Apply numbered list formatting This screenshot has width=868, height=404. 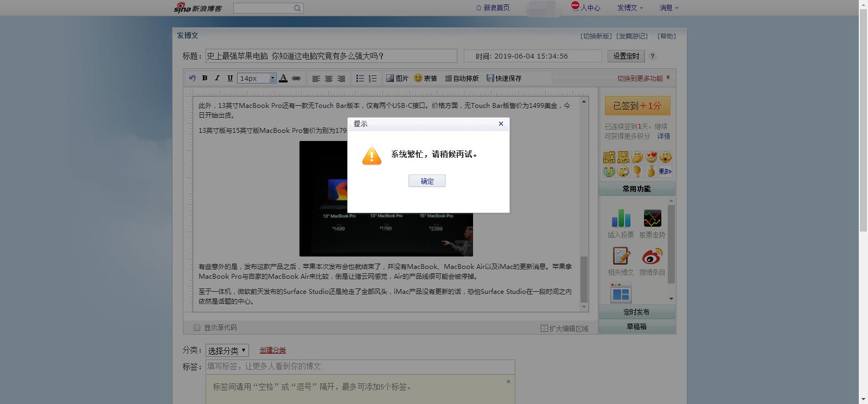[x=373, y=79]
